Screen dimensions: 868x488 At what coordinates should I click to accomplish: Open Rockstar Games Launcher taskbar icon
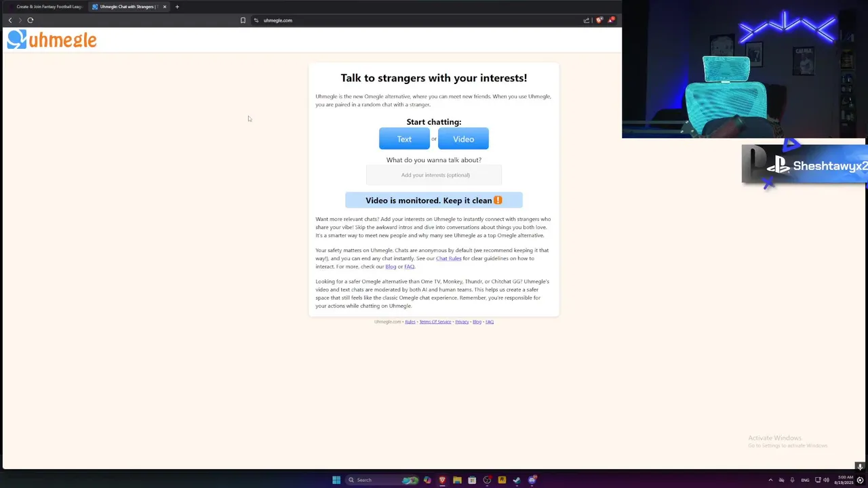tap(502, 480)
